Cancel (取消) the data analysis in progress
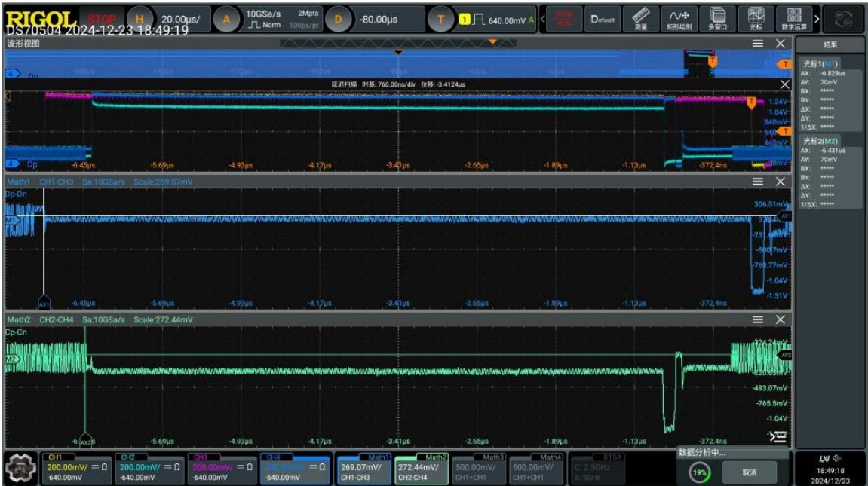The image size is (868, 486). (x=749, y=472)
